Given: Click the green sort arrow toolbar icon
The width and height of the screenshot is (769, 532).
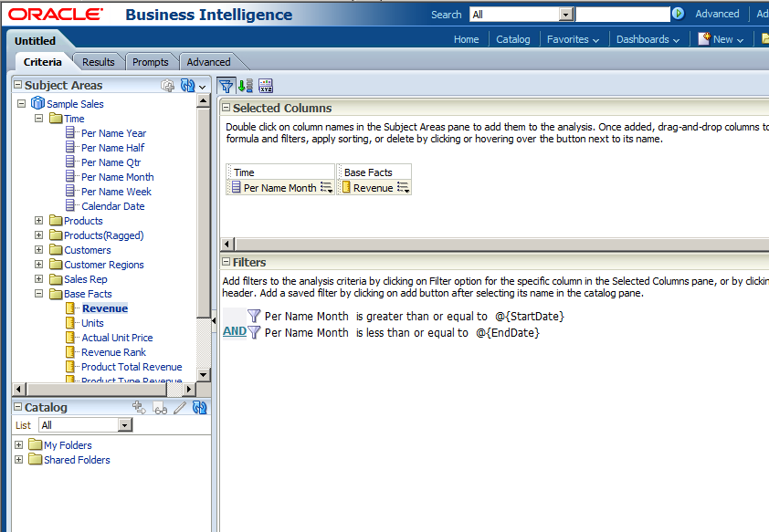Looking at the screenshot, I should click(x=244, y=85).
